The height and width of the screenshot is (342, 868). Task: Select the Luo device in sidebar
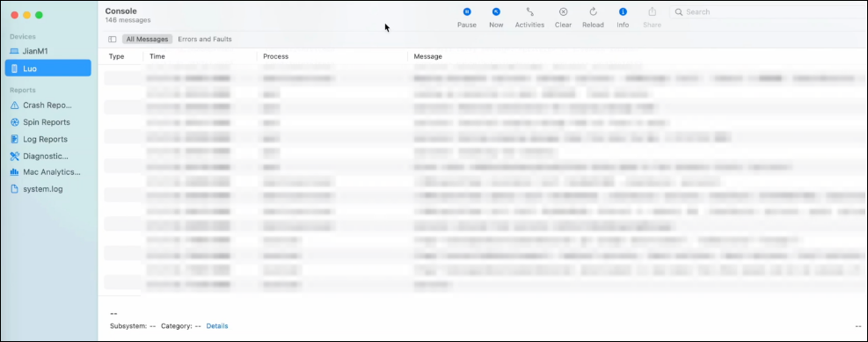point(48,68)
